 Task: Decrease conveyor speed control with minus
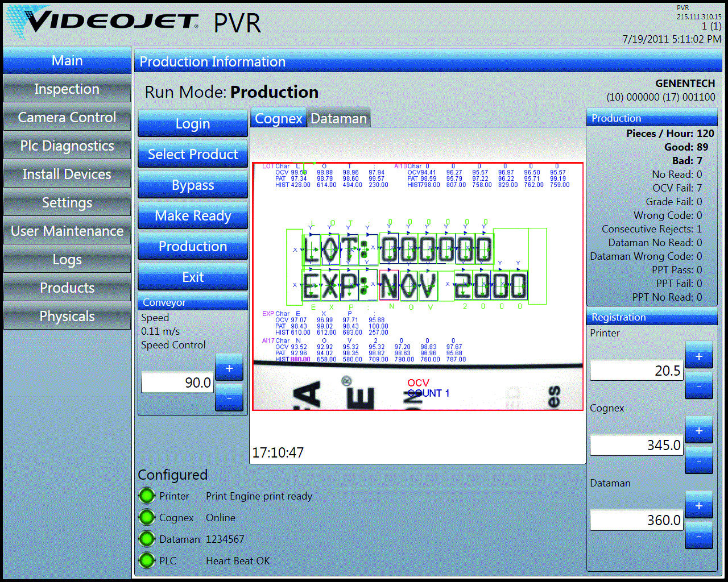point(229,398)
